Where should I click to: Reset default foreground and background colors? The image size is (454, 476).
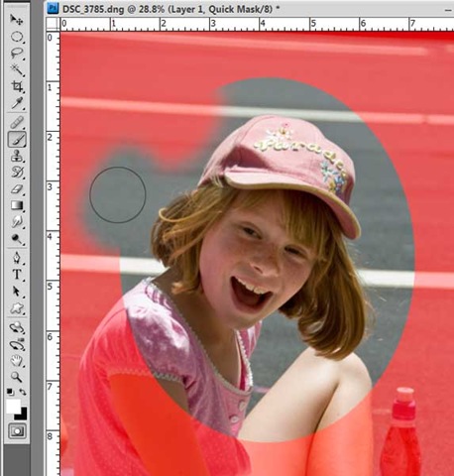pos(10,392)
